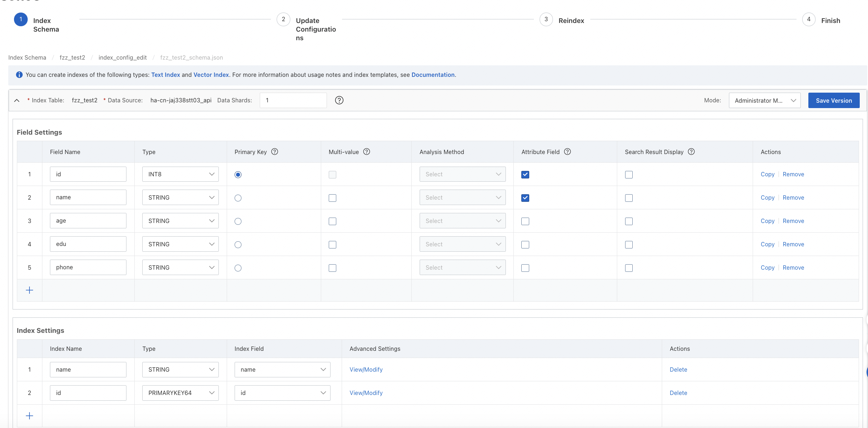Click the Primary Key help icon
Screen dimensions: 868x428
point(274,152)
